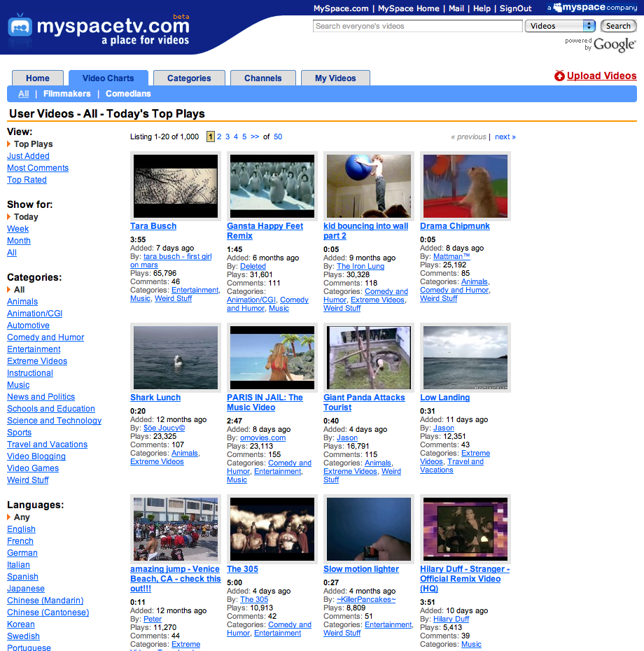Filter by Animation/CGI category in sidebar

tap(35, 314)
